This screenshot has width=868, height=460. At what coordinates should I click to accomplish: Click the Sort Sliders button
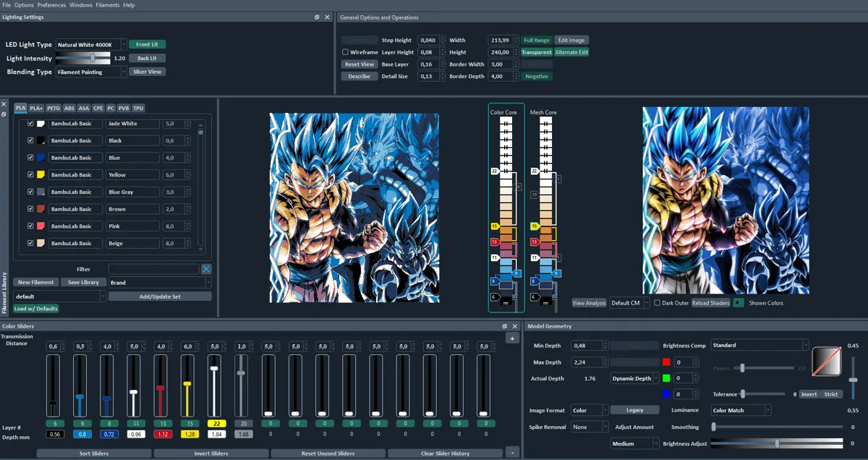pyautogui.click(x=94, y=453)
